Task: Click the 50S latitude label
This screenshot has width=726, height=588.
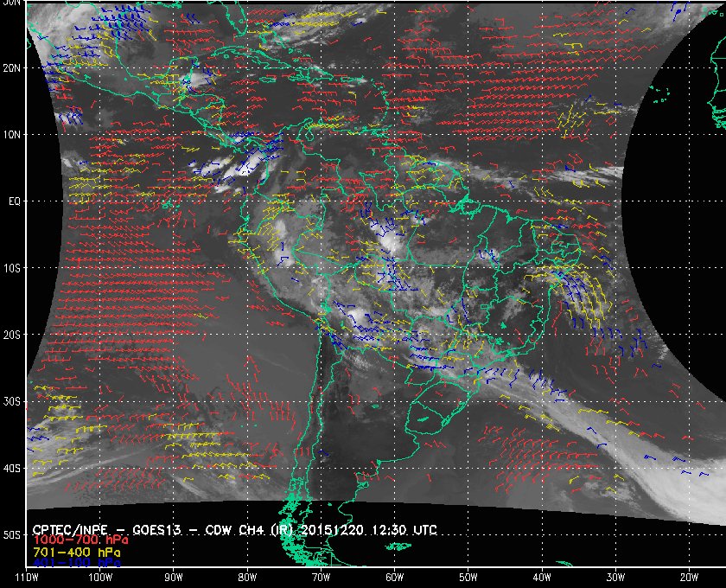Action: point(11,535)
